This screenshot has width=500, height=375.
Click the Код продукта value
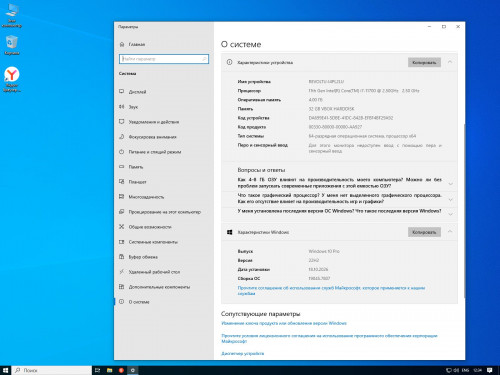click(335, 127)
